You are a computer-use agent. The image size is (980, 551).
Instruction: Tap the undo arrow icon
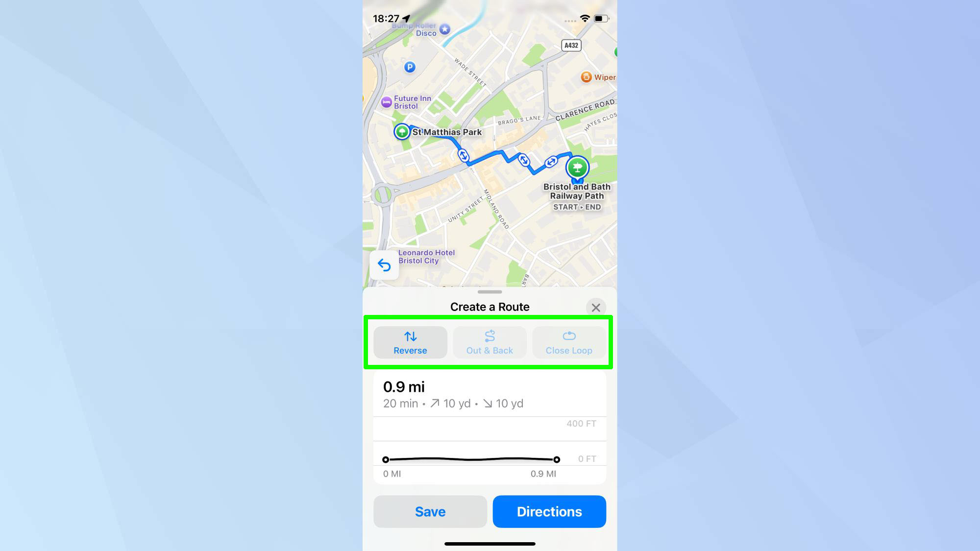click(384, 265)
